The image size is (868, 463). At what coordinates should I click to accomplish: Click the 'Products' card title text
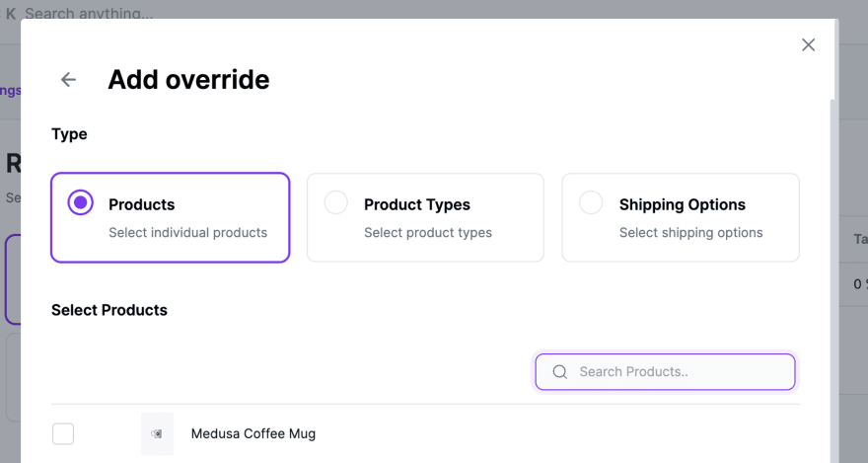(142, 204)
